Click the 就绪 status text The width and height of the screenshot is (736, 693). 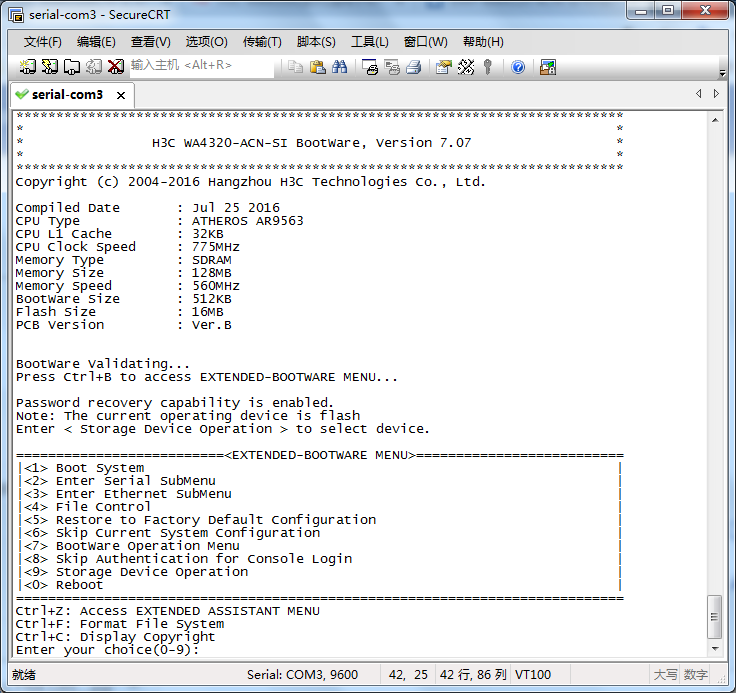coord(24,675)
